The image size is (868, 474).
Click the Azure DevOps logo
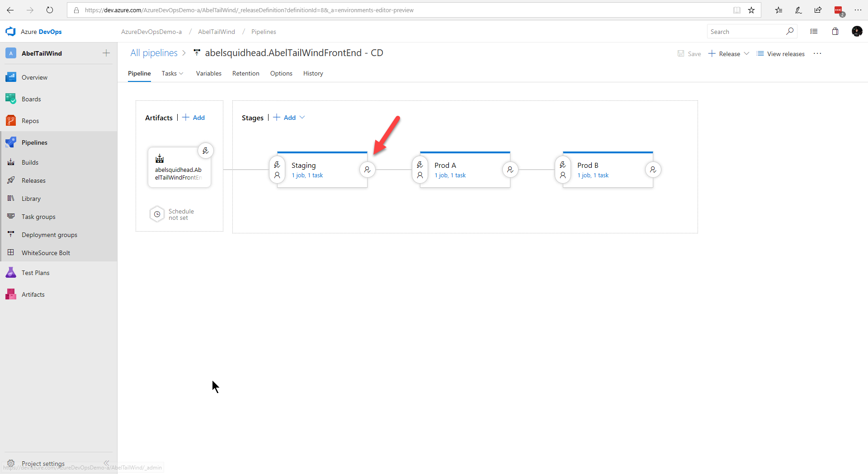click(10, 32)
